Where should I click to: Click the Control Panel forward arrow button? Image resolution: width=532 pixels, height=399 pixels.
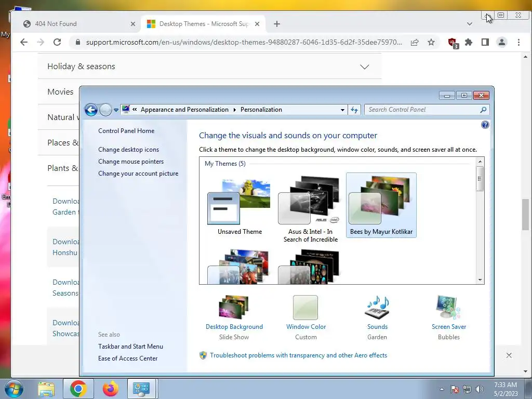click(105, 110)
